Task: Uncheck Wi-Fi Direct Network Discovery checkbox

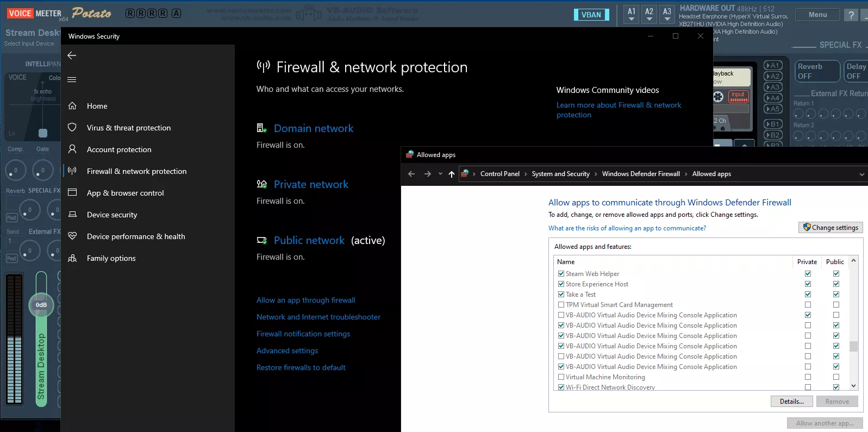Action: pyautogui.click(x=561, y=387)
